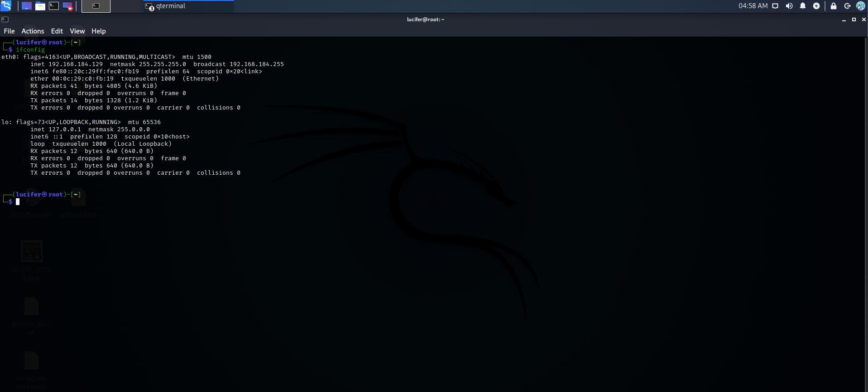Open the File menu
Screen dimensions: 868x392
click(9, 31)
